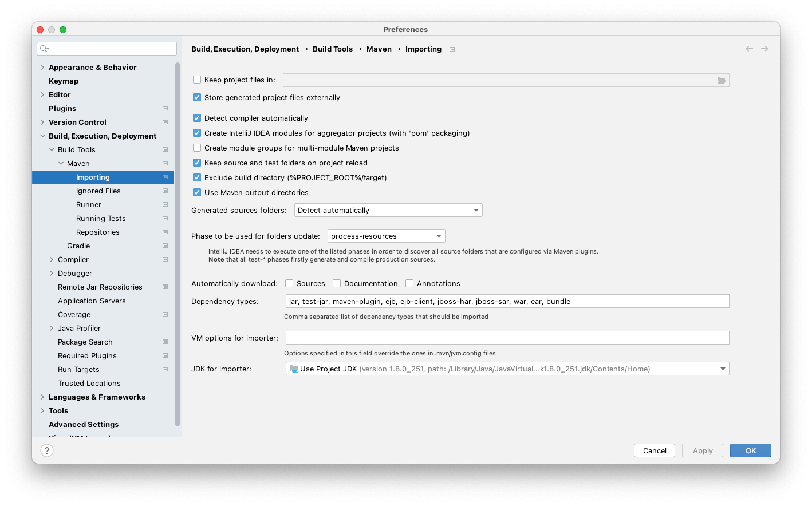Click Build, Execution, Deployment in the breadcrumb
Image resolution: width=812 pixels, height=506 pixels.
pyautogui.click(x=245, y=49)
